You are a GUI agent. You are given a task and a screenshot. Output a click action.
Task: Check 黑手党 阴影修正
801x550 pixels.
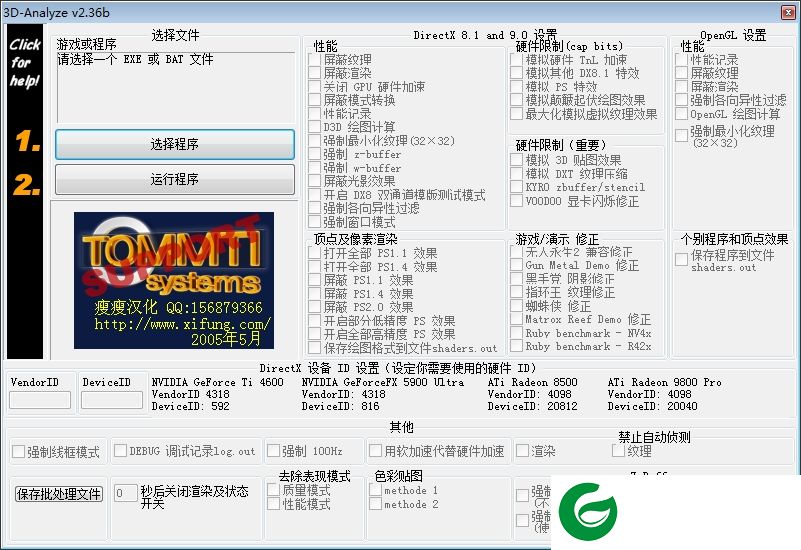coord(516,279)
